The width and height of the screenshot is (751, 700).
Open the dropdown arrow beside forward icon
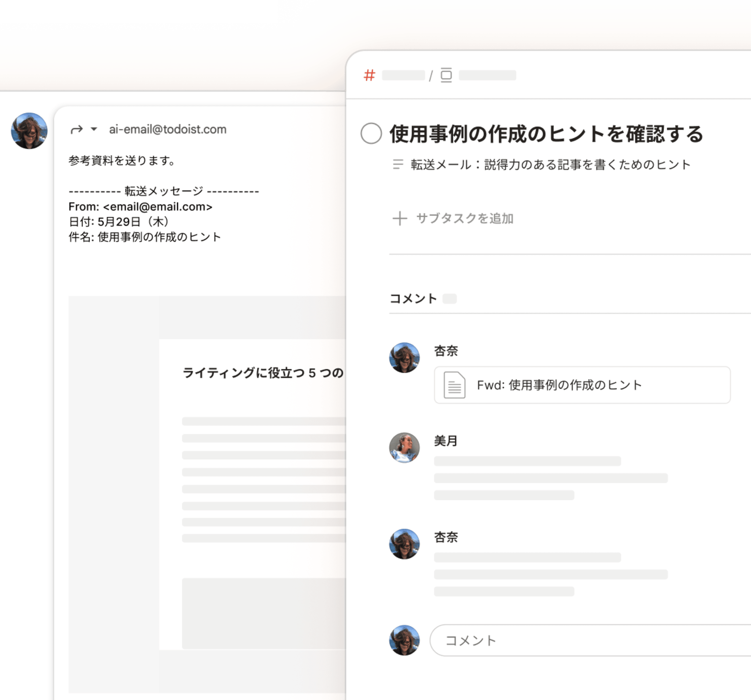coord(94,129)
